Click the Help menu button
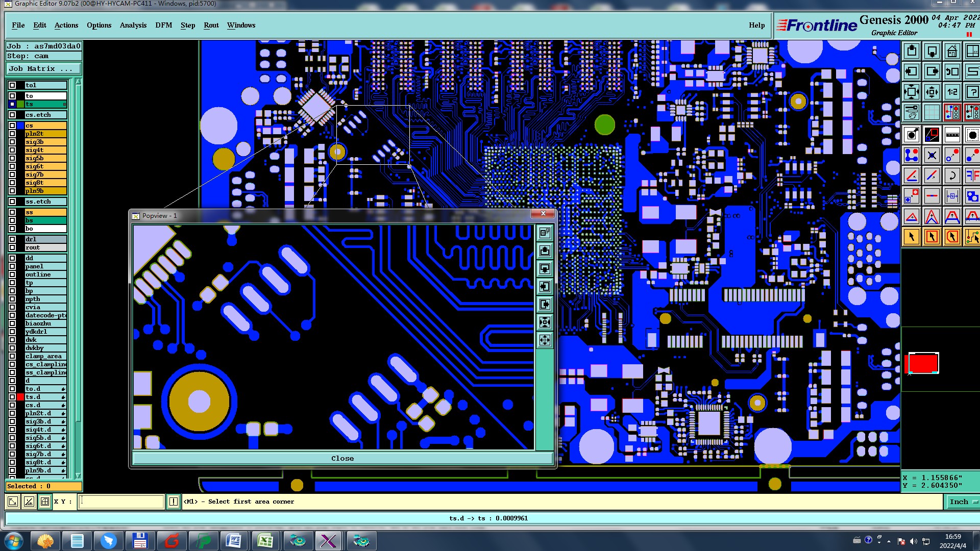Screen dimensions: 980x551 point(756,25)
